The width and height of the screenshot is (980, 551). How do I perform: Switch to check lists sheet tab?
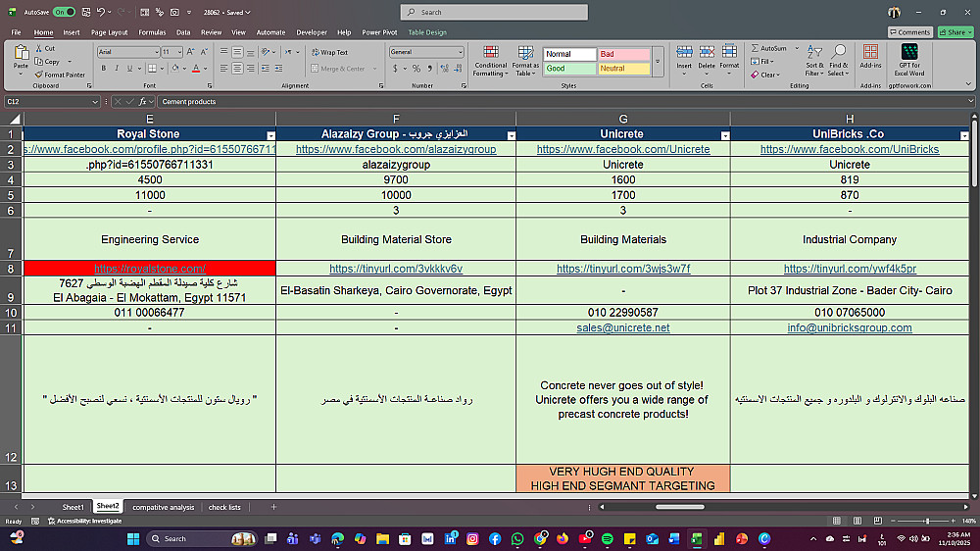click(224, 507)
